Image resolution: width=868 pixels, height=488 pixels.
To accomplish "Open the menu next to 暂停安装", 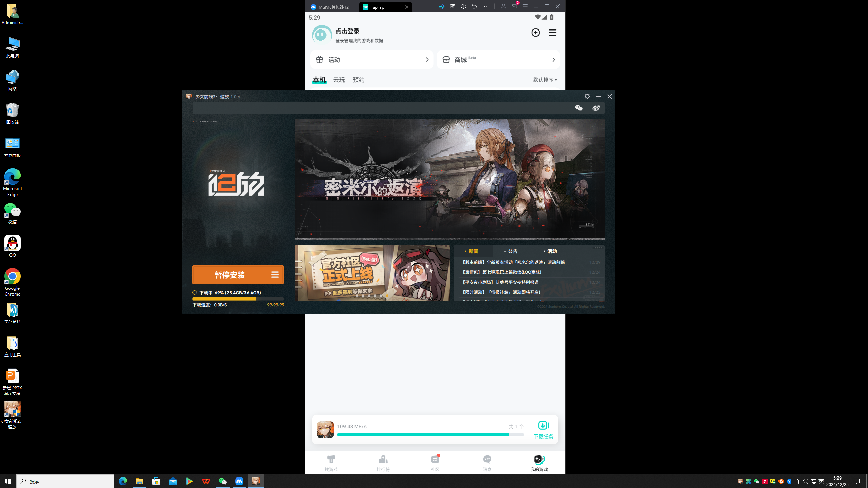I will 275,275.
